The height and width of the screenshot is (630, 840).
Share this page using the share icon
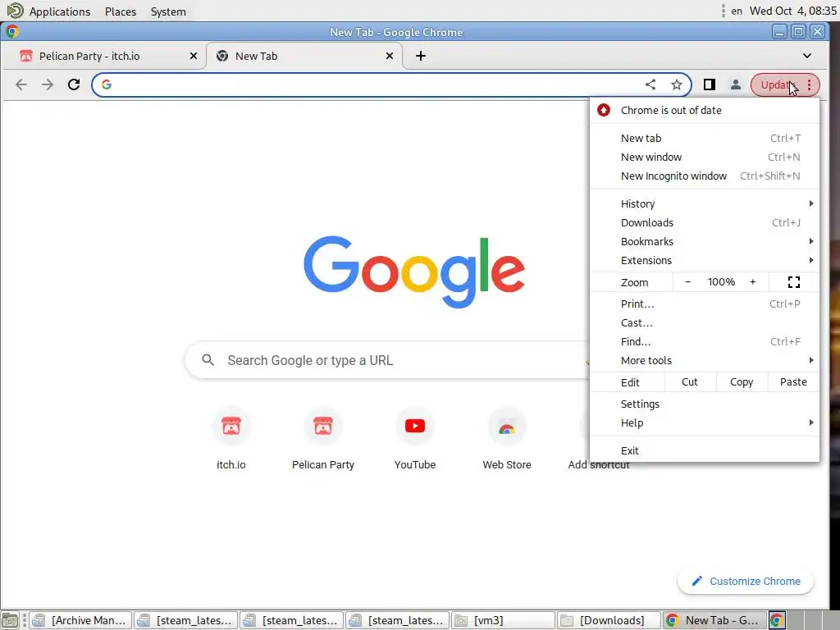(x=651, y=84)
